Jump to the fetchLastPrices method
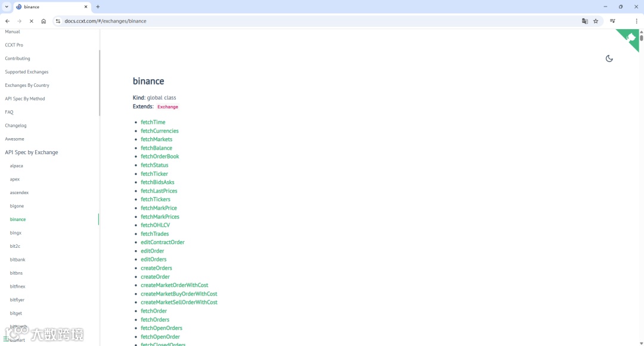The width and height of the screenshot is (644, 346). (x=159, y=191)
